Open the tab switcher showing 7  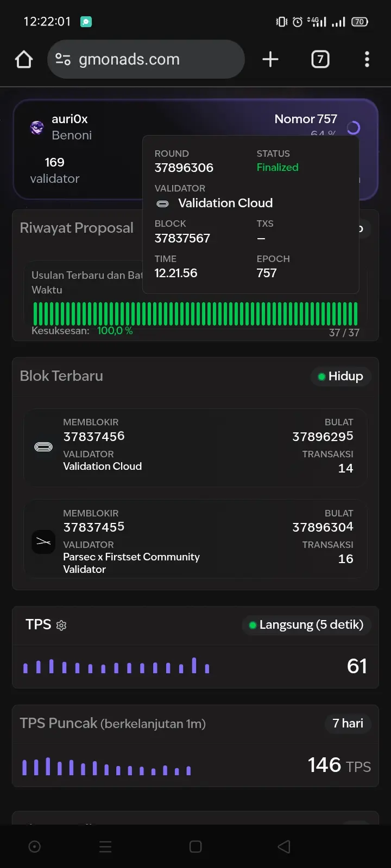pyautogui.click(x=320, y=59)
